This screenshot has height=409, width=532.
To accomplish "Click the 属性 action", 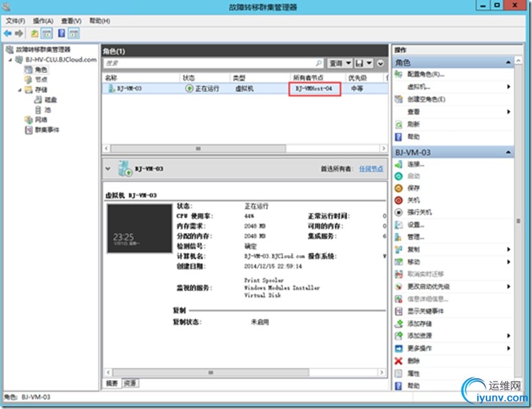I will [413, 373].
